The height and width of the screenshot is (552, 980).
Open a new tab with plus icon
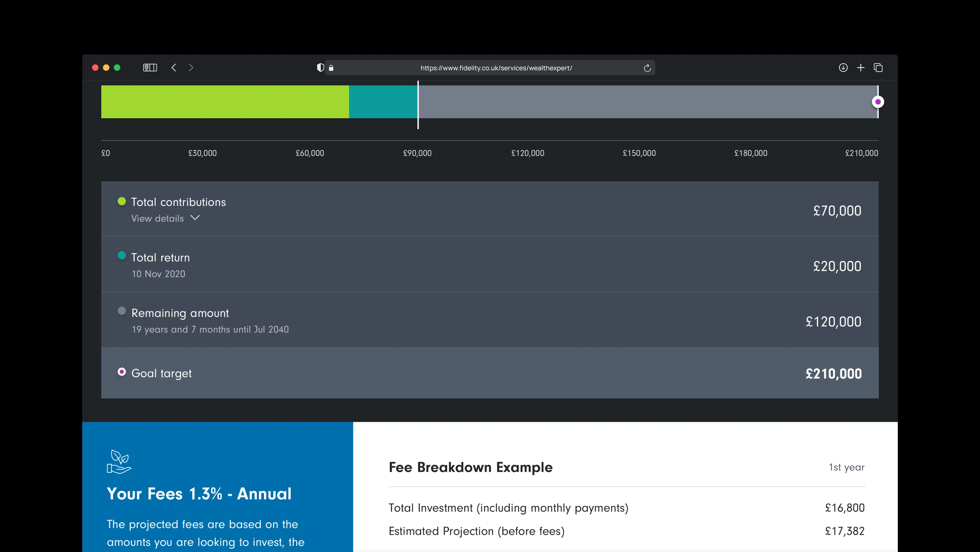(x=860, y=68)
